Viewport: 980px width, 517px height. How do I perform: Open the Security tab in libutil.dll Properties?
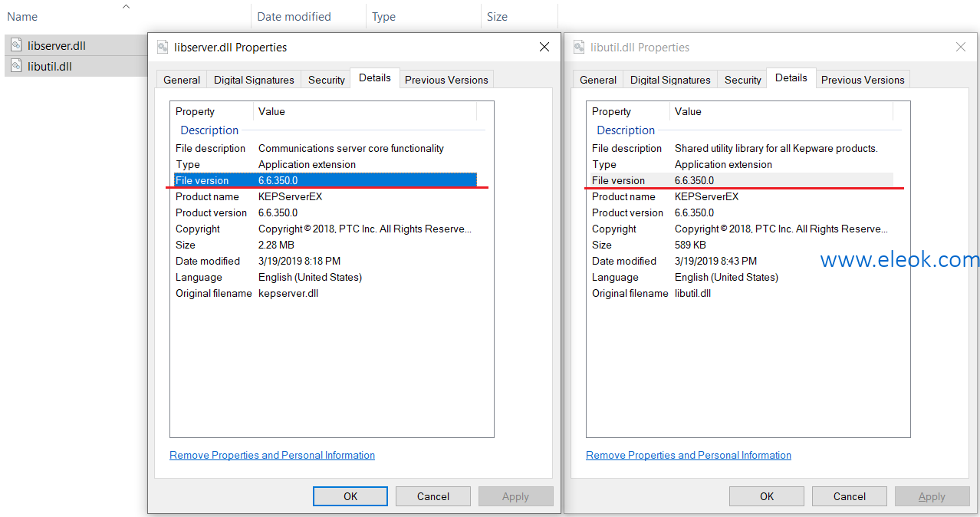coord(743,80)
